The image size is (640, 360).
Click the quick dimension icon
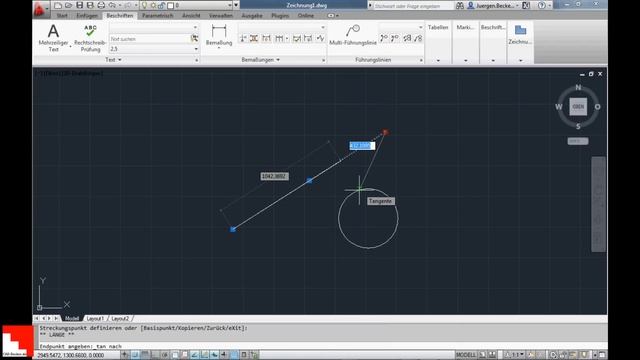tap(267, 38)
